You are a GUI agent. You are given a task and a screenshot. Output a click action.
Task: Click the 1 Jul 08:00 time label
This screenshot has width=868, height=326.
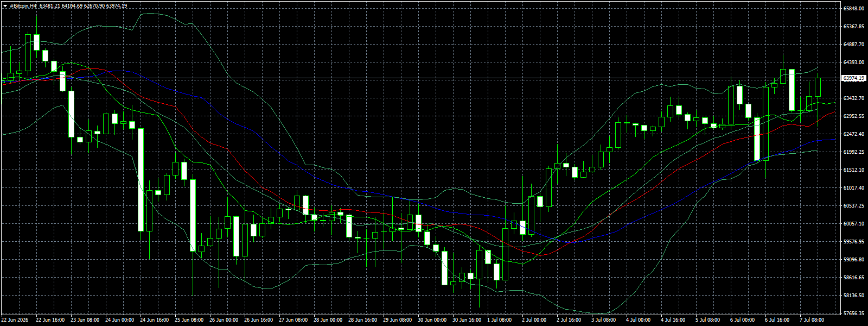500,320
